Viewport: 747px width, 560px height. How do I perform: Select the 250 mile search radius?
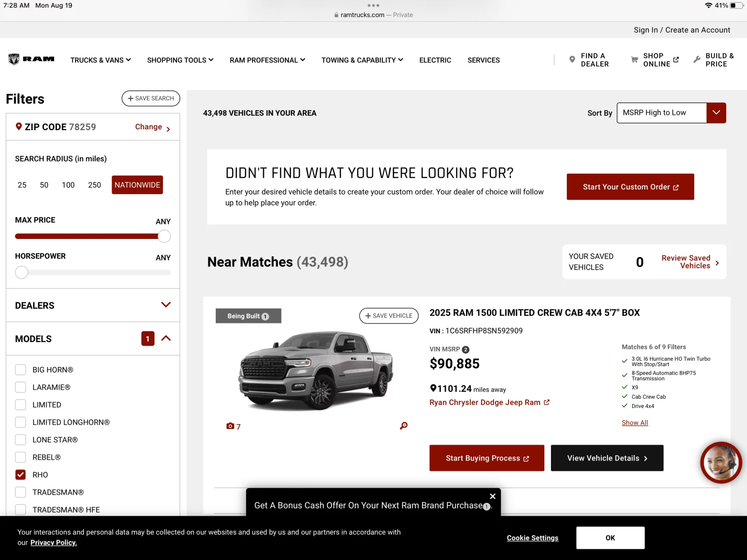click(x=94, y=185)
